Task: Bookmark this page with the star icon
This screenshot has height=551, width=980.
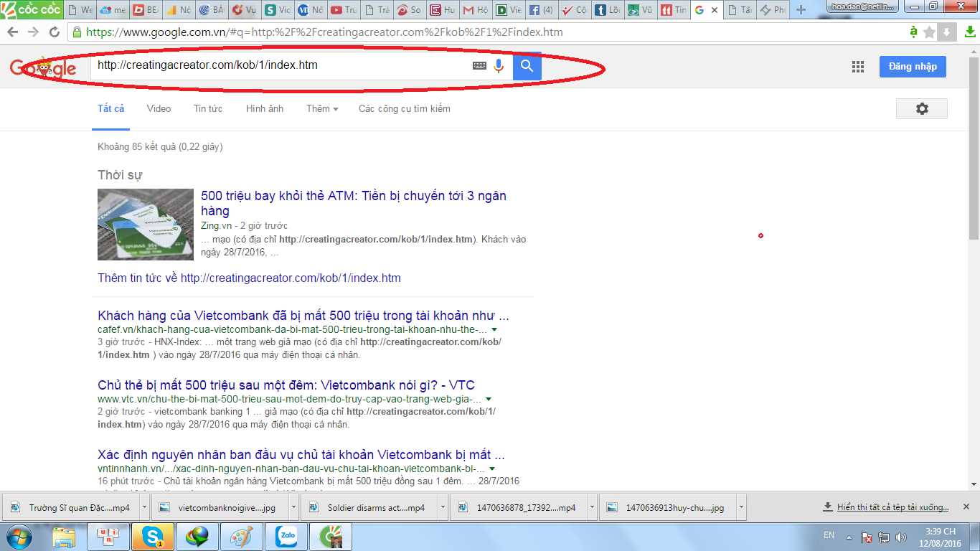Action: [x=929, y=32]
